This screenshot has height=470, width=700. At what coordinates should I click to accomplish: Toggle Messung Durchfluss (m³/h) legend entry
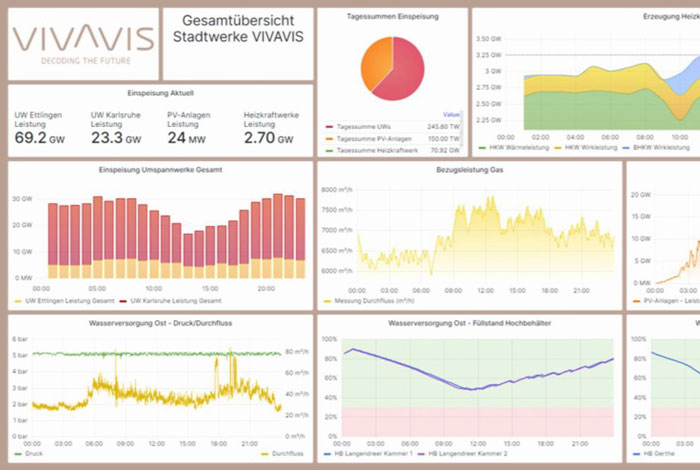click(x=379, y=301)
